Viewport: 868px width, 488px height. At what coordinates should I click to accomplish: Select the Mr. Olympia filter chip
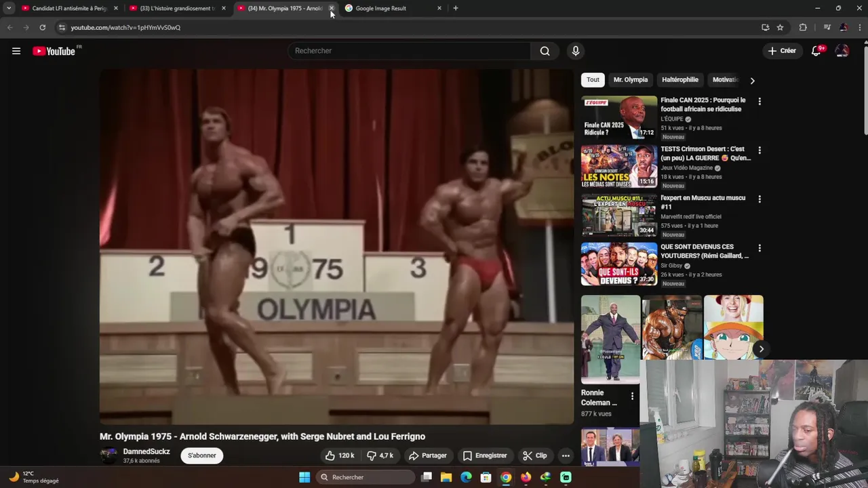(631, 79)
